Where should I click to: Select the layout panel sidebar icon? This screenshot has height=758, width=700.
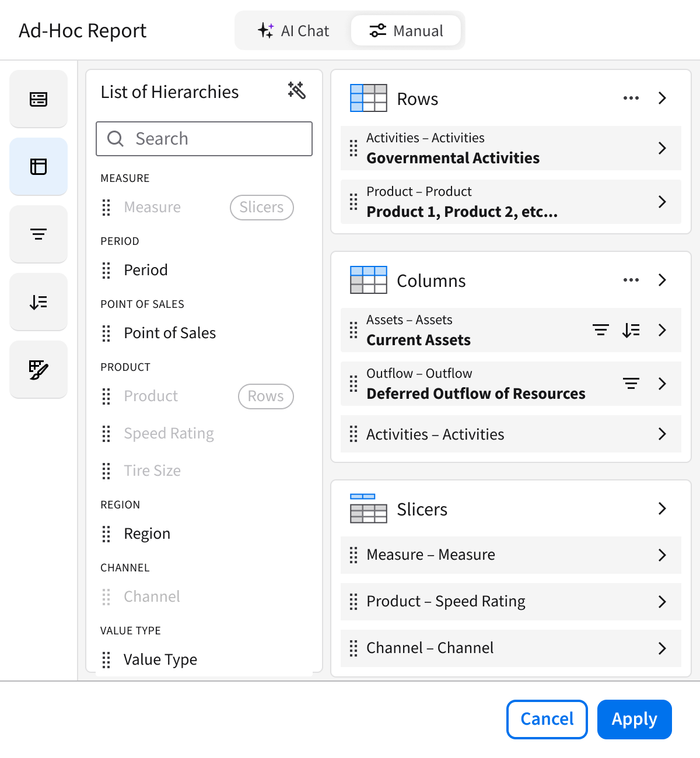click(x=38, y=167)
